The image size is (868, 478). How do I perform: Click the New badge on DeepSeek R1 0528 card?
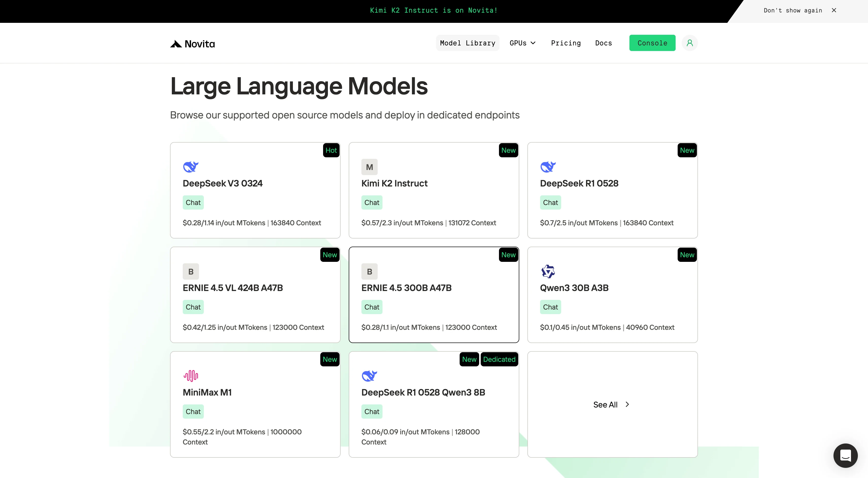687,150
